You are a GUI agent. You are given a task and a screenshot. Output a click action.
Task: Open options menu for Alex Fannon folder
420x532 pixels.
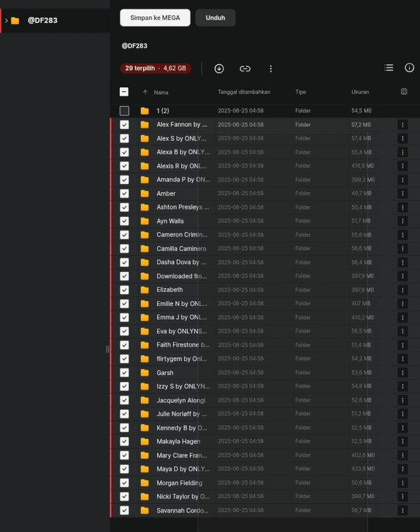[403, 125]
